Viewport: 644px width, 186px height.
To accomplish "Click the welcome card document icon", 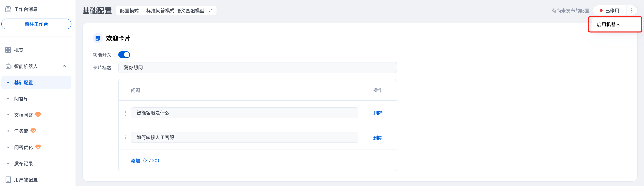I will (x=98, y=38).
